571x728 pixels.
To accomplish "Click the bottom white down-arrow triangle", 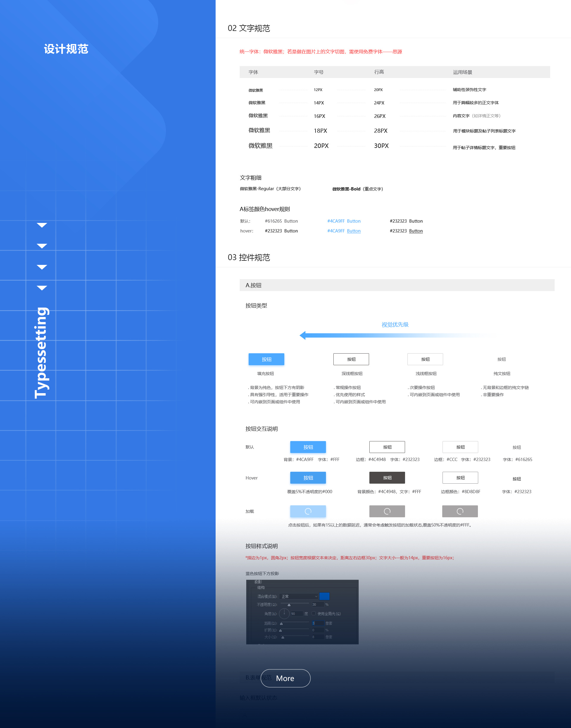I will pos(42,288).
